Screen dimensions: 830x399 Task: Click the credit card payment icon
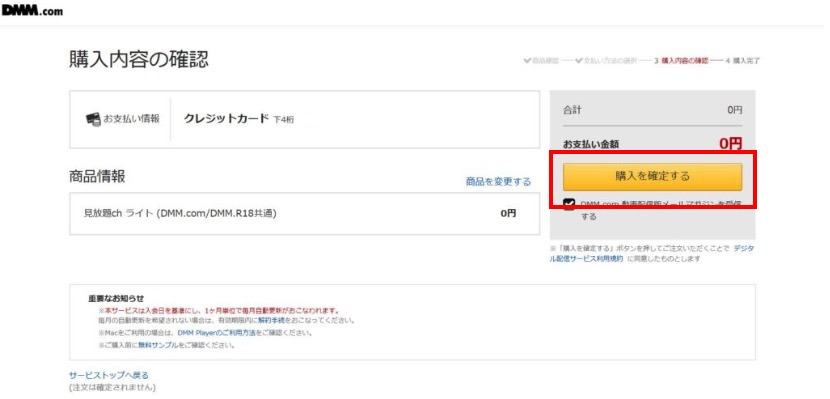93,120
